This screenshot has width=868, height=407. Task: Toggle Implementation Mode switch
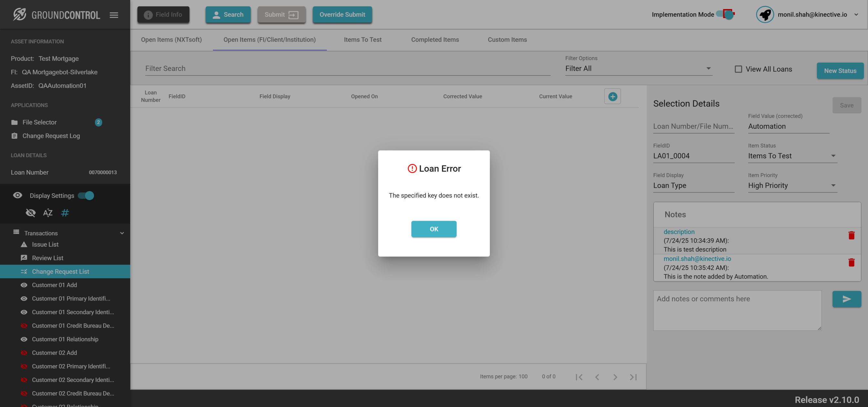726,15
